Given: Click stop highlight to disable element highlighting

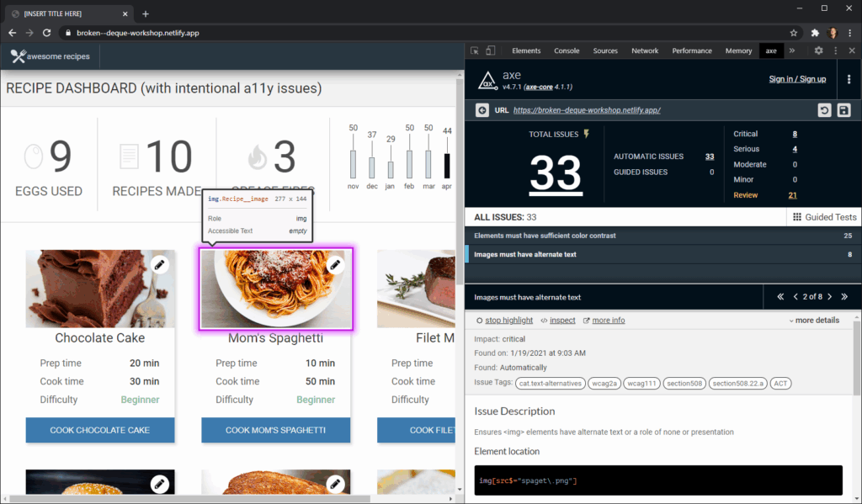Looking at the screenshot, I should [508, 320].
